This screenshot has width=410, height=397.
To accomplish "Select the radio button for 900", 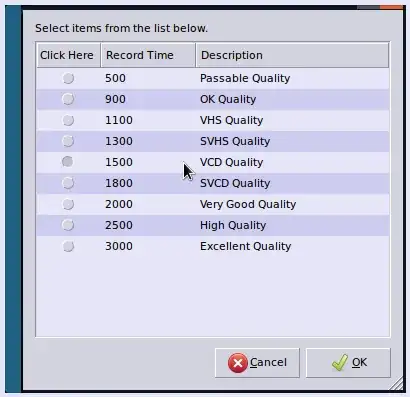I will (68, 99).
